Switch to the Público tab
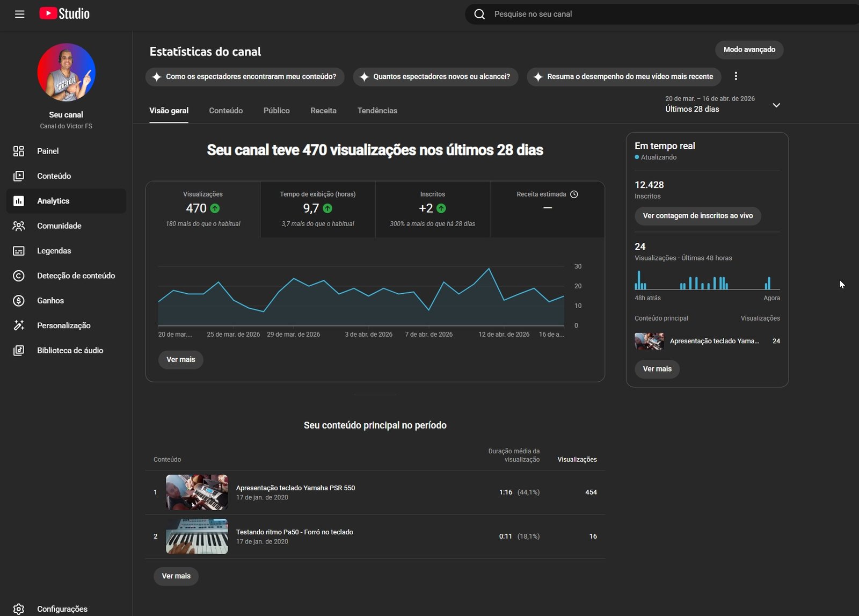This screenshot has width=859, height=616. click(x=276, y=111)
